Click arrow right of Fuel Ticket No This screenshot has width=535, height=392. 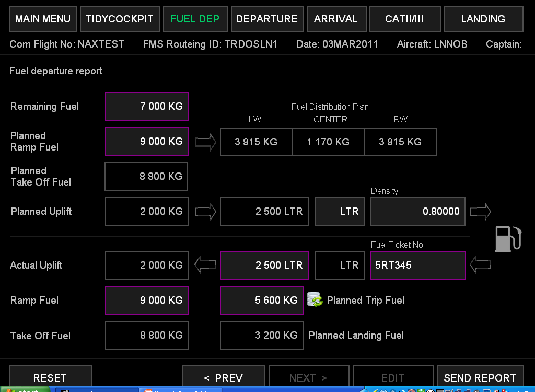(480, 265)
